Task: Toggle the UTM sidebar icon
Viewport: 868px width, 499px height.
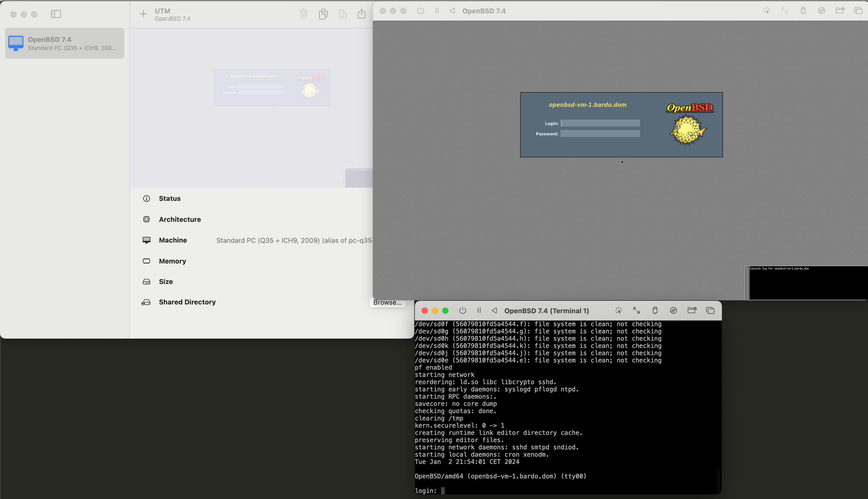Action: click(x=56, y=14)
